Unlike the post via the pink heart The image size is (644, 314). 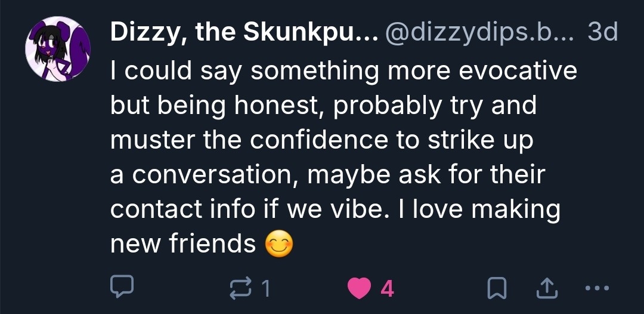[x=360, y=289]
